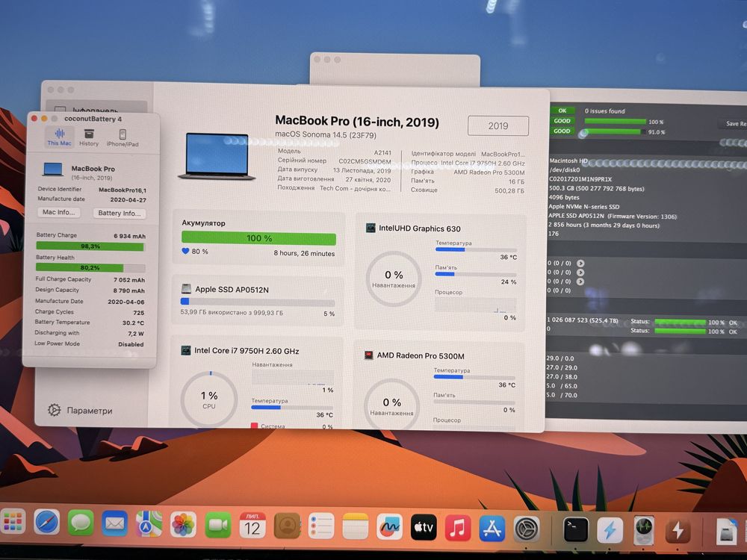
Task: Open Notes from the Dock
Action: [356, 526]
